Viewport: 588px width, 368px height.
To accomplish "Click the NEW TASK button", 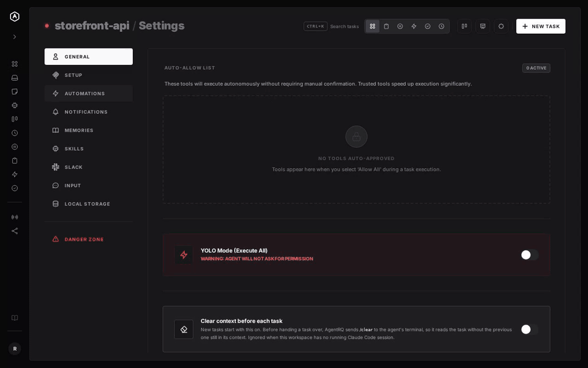I will [x=541, y=26].
